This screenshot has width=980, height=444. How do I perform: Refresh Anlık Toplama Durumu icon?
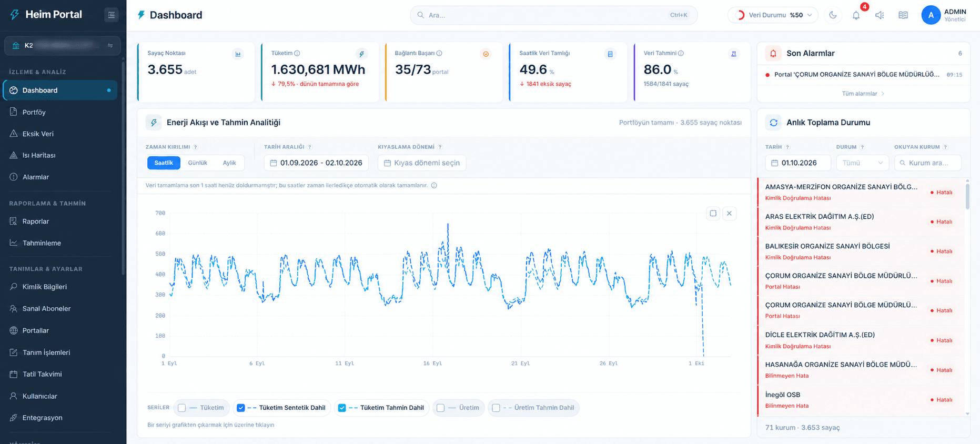773,123
